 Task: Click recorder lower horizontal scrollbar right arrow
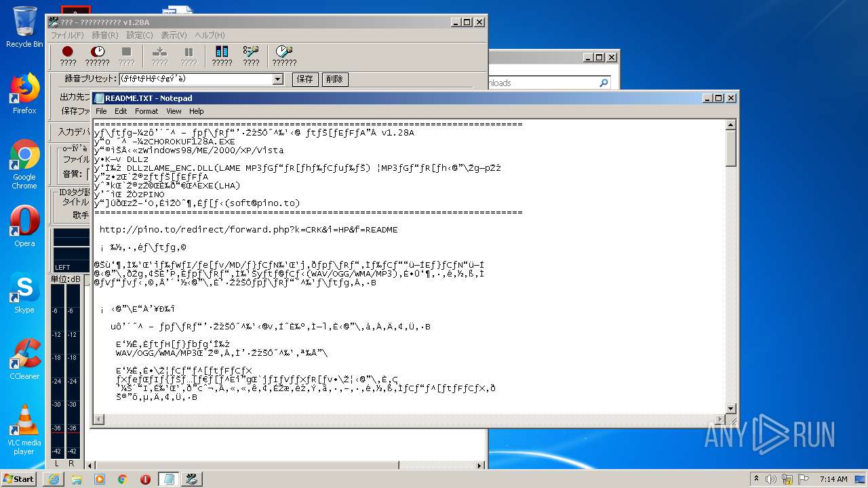point(481,465)
